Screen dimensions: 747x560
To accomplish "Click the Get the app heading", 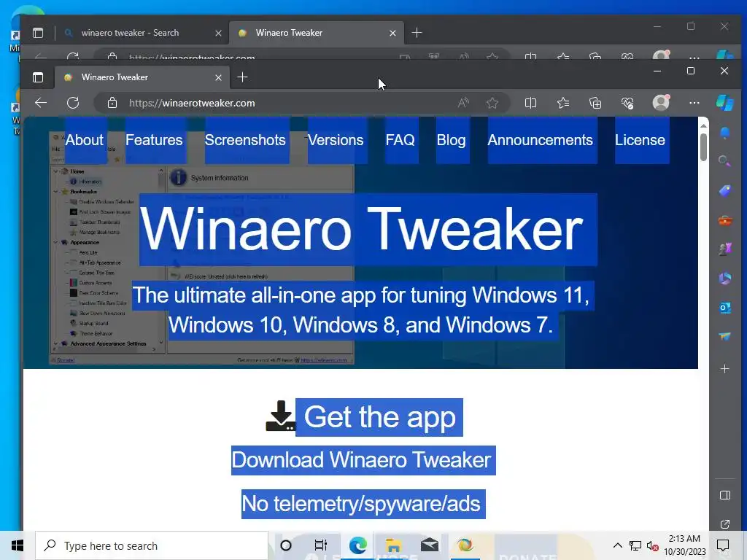I will click(379, 417).
